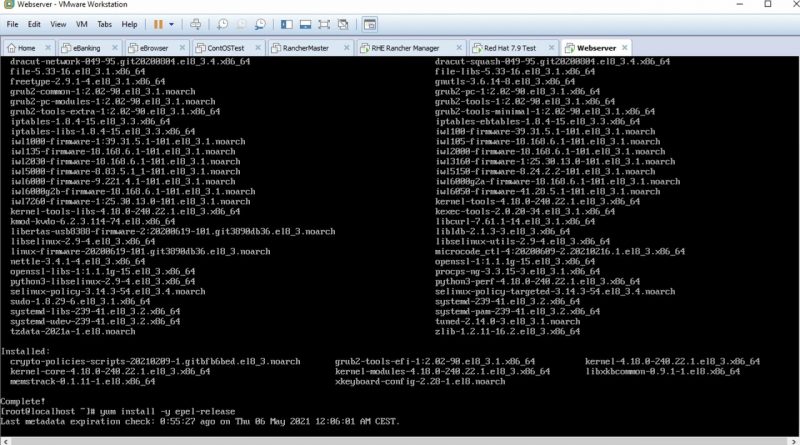The height and width of the screenshot is (445, 800).
Task: Switch to the ContOSTest tab
Action: coord(226,48)
